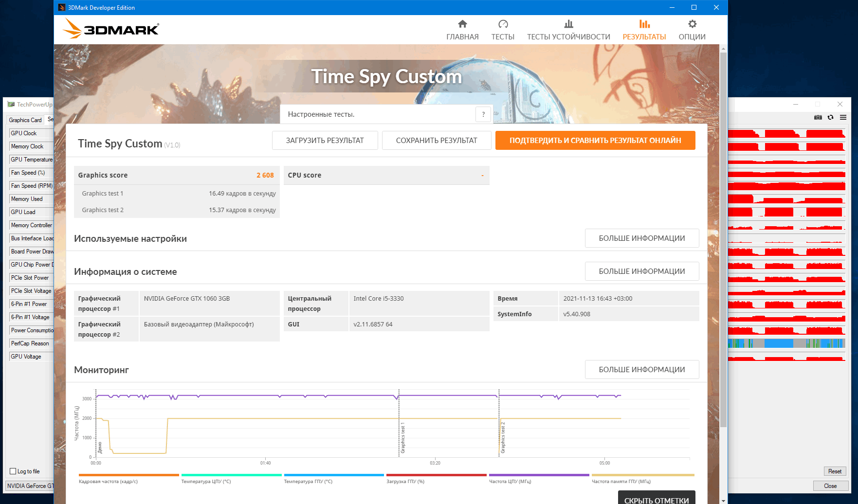The height and width of the screenshot is (504, 858).
Task: Click PerfCap Reason sensor in GPU-Z
Action: (31, 343)
